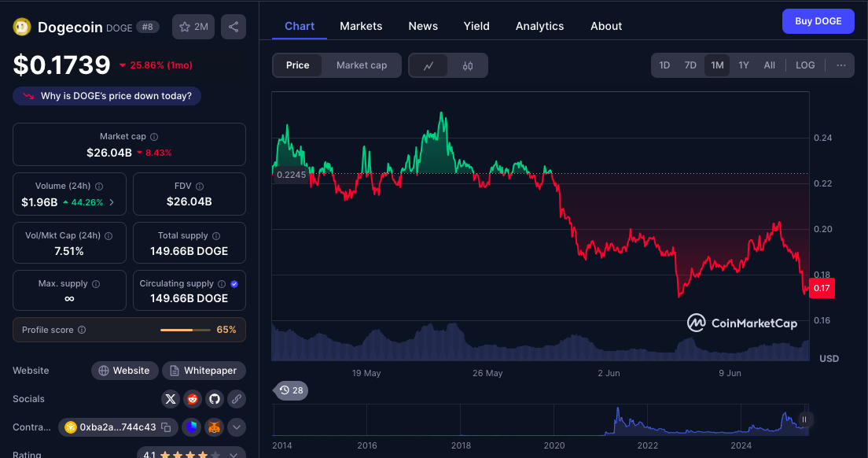Set chart range to 7D

[x=690, y=65]
